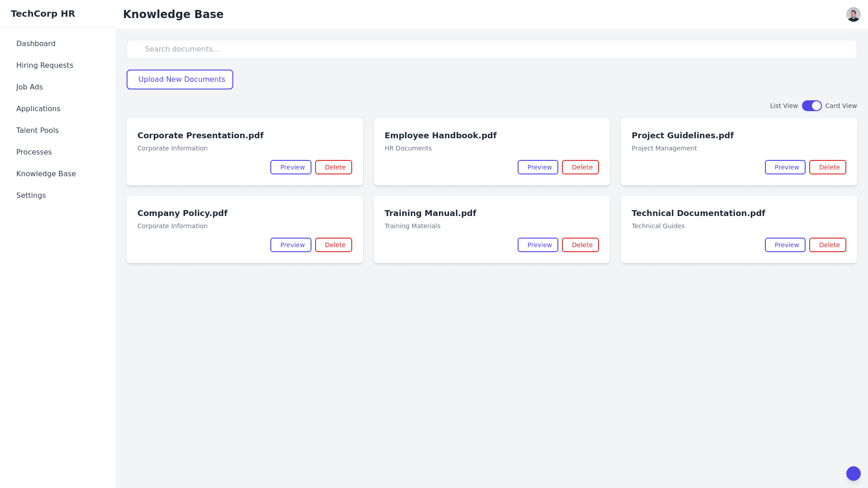Preview Training Manual.pdf
868x488 pixels.
[538, 245]
